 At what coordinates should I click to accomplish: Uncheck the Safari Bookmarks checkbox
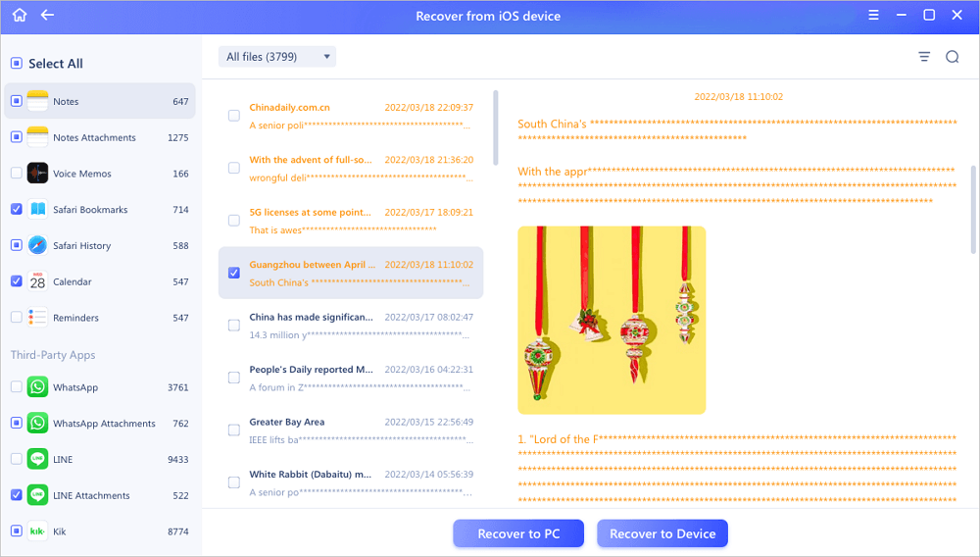pyautogui.click(x=17, y=209)
